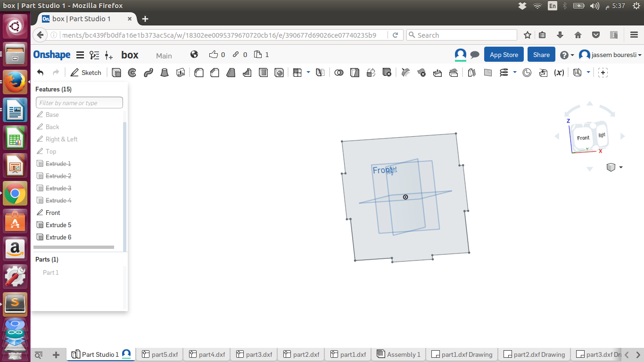The height and width of the screenshot is (362, 644).
Task: Select the Chamfer tool
Action: [x=215, y=73]
